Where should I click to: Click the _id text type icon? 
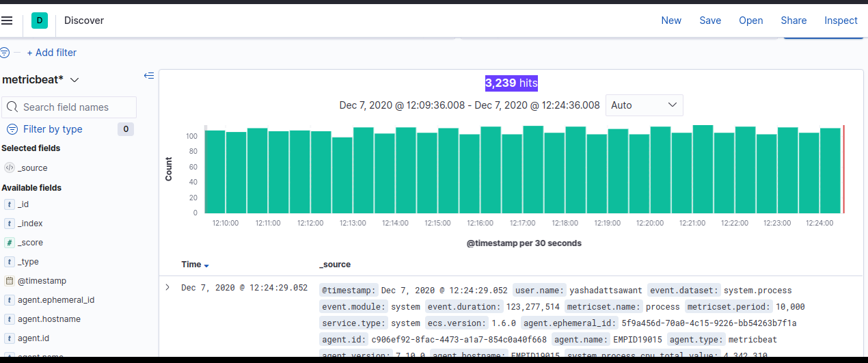(x=10, y=204)
